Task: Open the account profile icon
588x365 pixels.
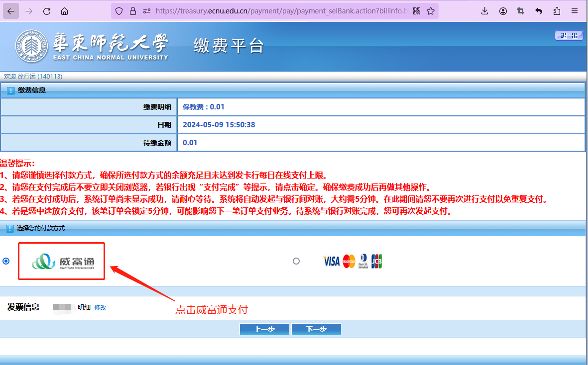Action: tap(503, 11)
